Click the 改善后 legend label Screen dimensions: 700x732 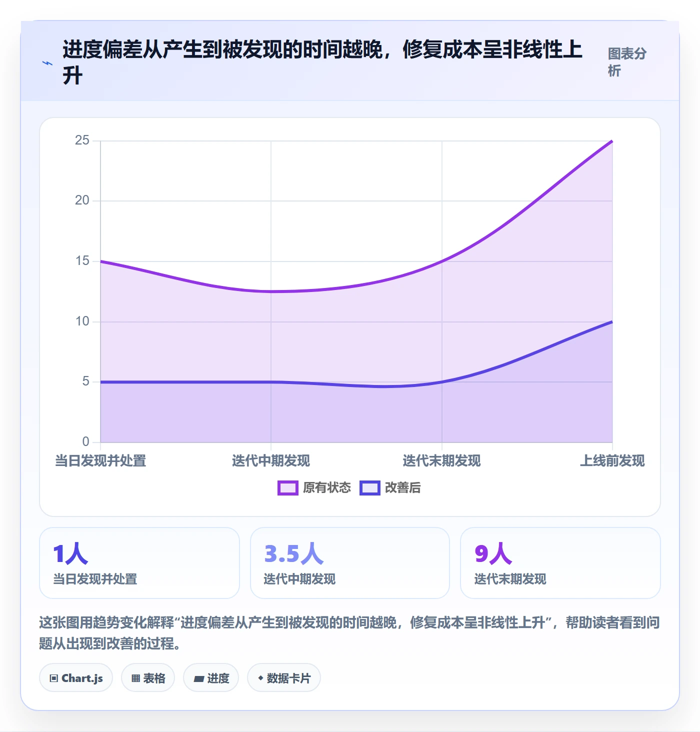[x=403, y=488]
